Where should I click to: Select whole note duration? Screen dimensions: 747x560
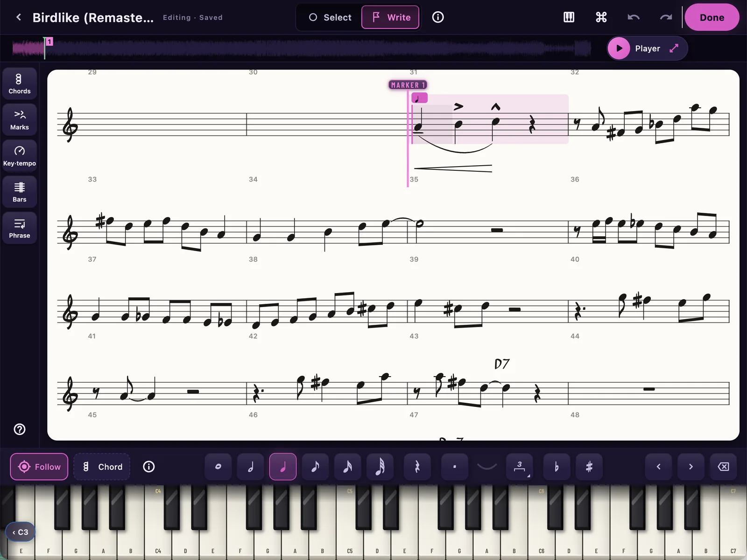tap(218, 467)
